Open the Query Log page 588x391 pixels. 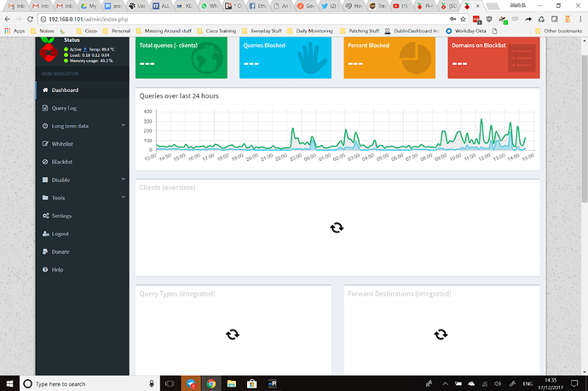(83, 108)
